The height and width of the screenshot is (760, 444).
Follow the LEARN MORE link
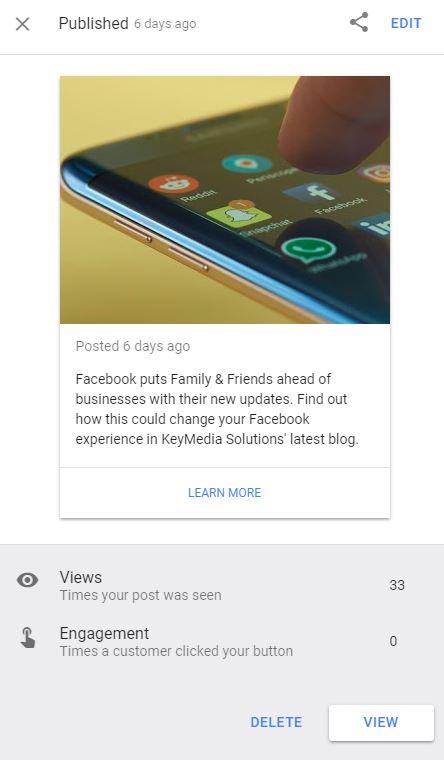coord(224,492)
